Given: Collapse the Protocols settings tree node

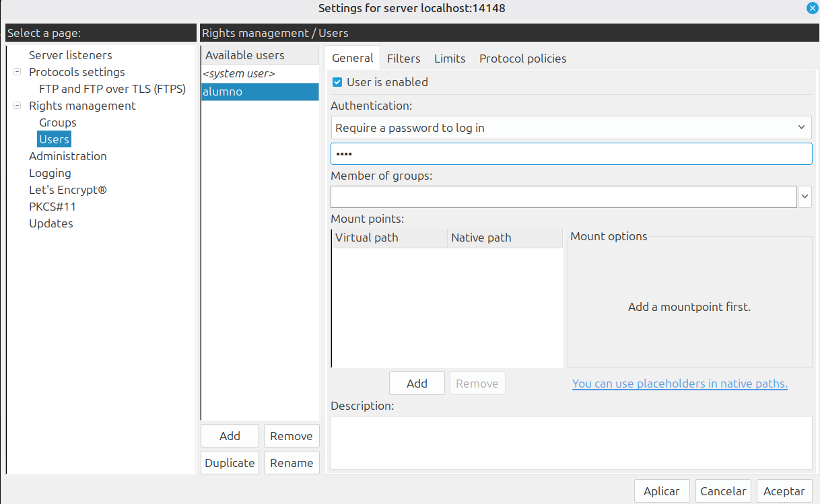Looking at the screenshot, I should coord(17,72).
